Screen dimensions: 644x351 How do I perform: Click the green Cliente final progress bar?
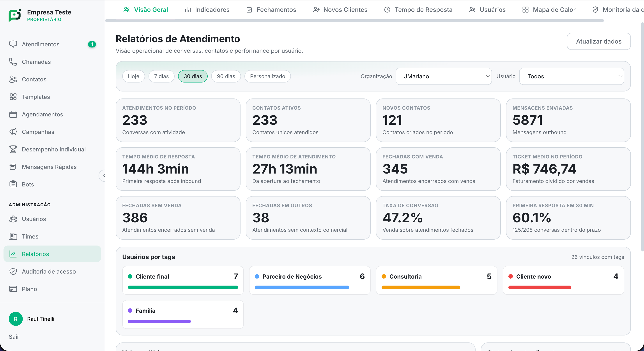[x=183, y=287]
